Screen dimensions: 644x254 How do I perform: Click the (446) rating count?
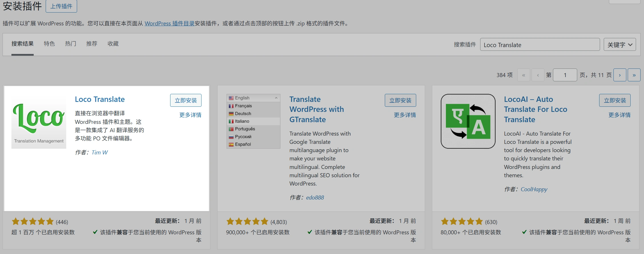[62, 222]
